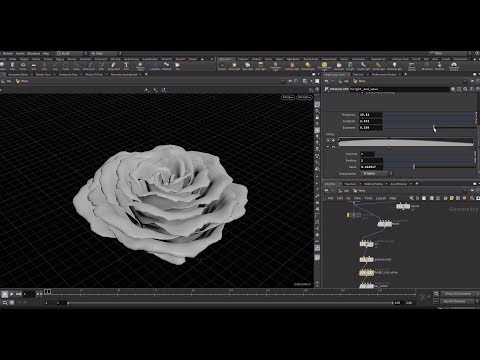Screen dimensions: 480x360
Task: Open the parameter pane gear menu
Action: (x=453, y=89)
